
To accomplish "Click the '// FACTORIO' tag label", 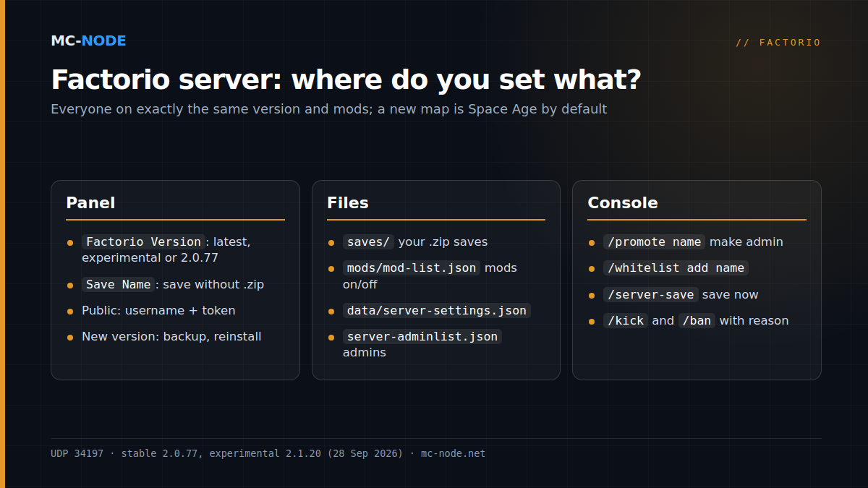I will point(778,43).
